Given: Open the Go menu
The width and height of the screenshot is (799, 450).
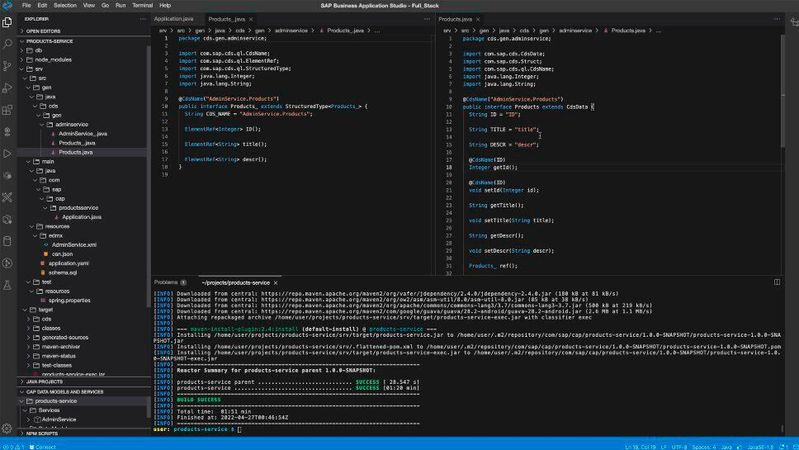Looking at the screenshot, I should pyautogui.click(x=105, y=5).
